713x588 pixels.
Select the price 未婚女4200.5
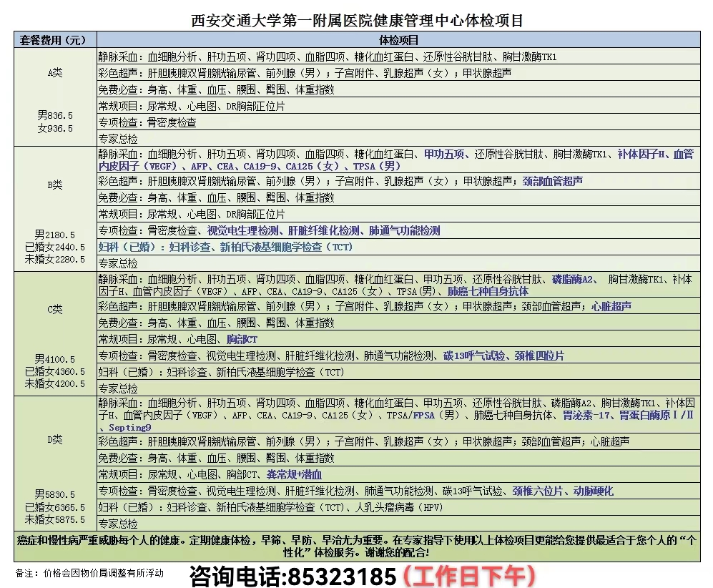tap(55, 384)
